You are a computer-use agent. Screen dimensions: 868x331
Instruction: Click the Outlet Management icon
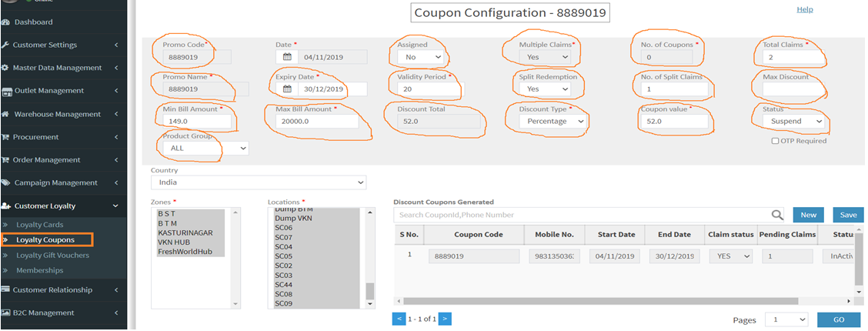point(5,91)
